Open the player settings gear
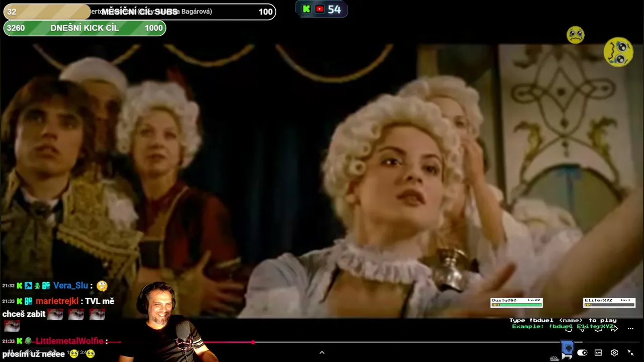Viewport: 644px width, 362px height. pos(614,353)
